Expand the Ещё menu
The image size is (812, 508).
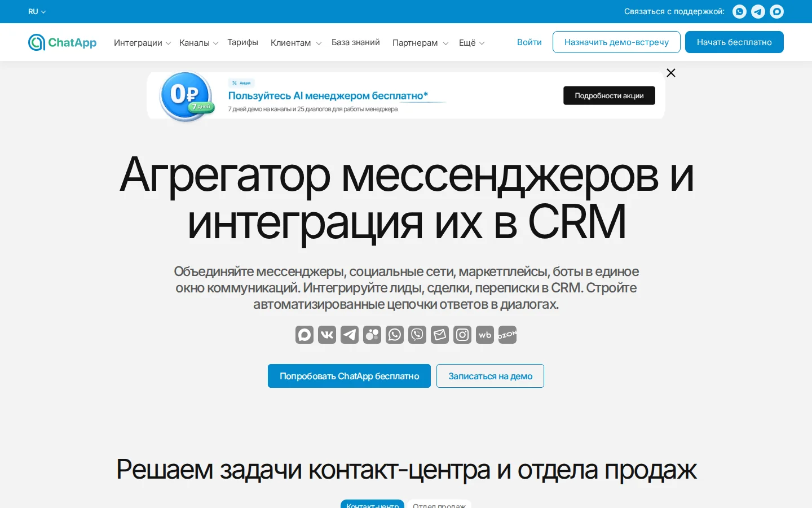471,43
